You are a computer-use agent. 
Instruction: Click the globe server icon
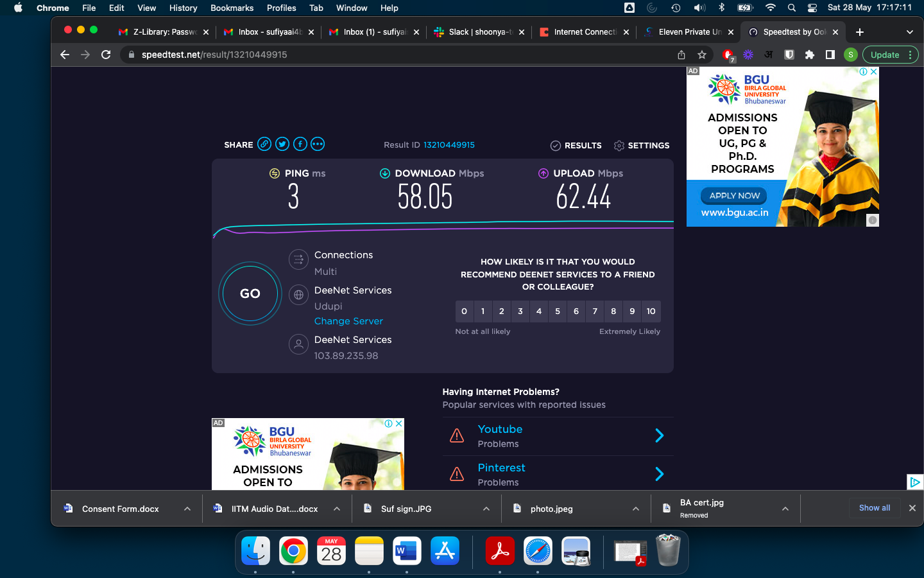tap(298, 295)
